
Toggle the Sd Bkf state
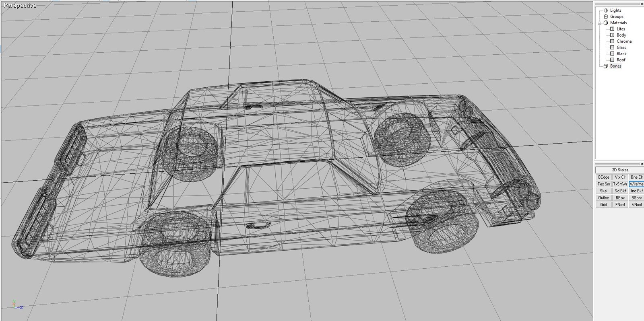click(620, 191)
